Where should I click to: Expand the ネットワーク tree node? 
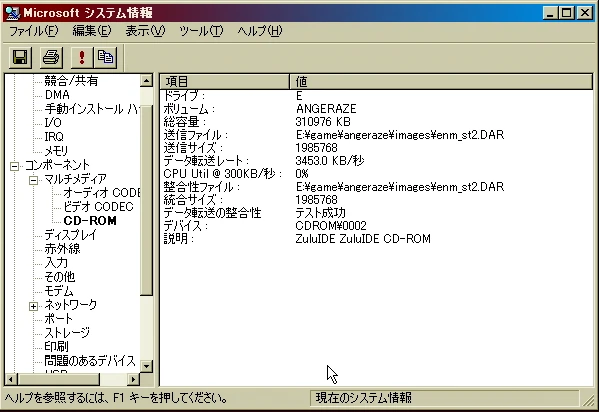point(34,306)
